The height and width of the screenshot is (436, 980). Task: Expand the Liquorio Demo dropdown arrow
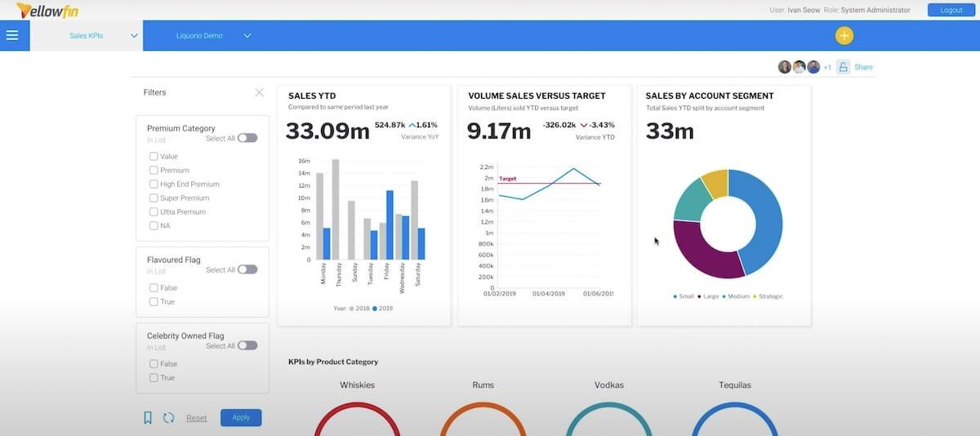(x=247, y=36)
